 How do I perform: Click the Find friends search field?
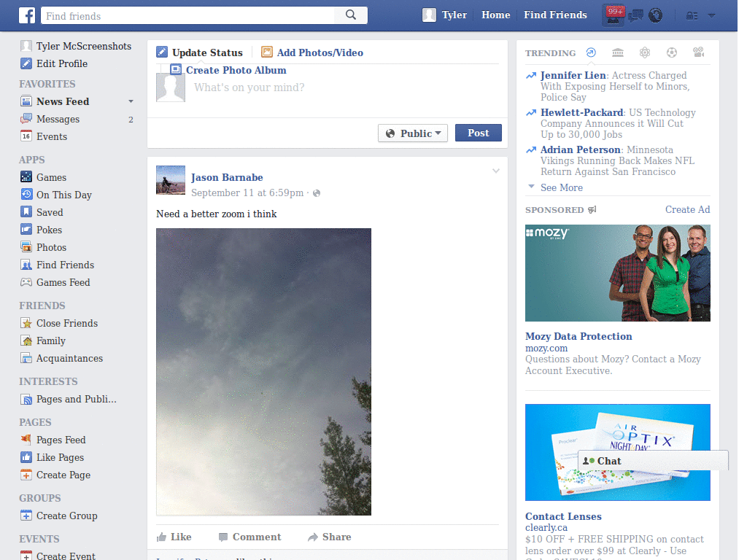click(187, 16)
